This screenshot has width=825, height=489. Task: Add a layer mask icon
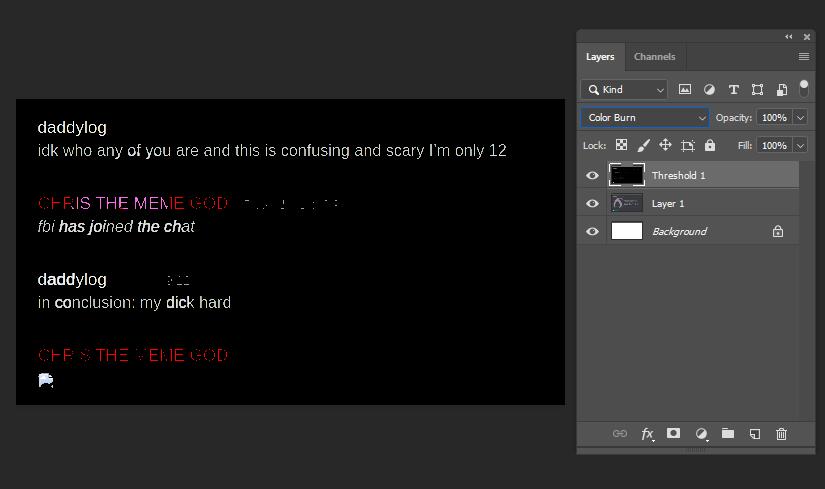[x=673, y=433]
